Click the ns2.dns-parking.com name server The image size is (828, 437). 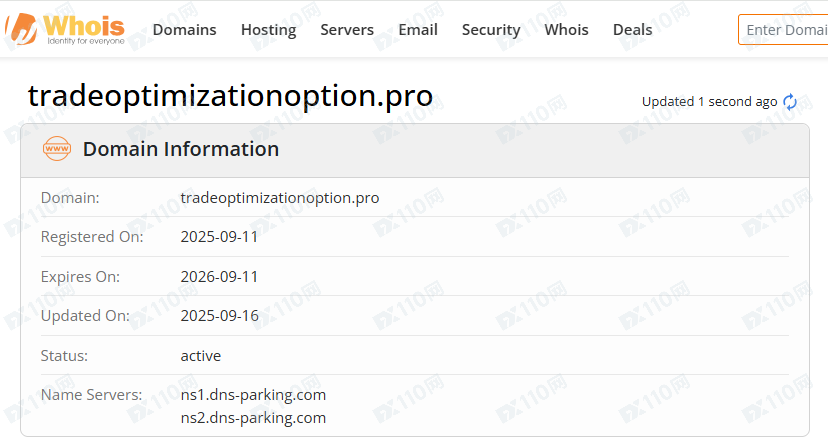tap(253, 418)
